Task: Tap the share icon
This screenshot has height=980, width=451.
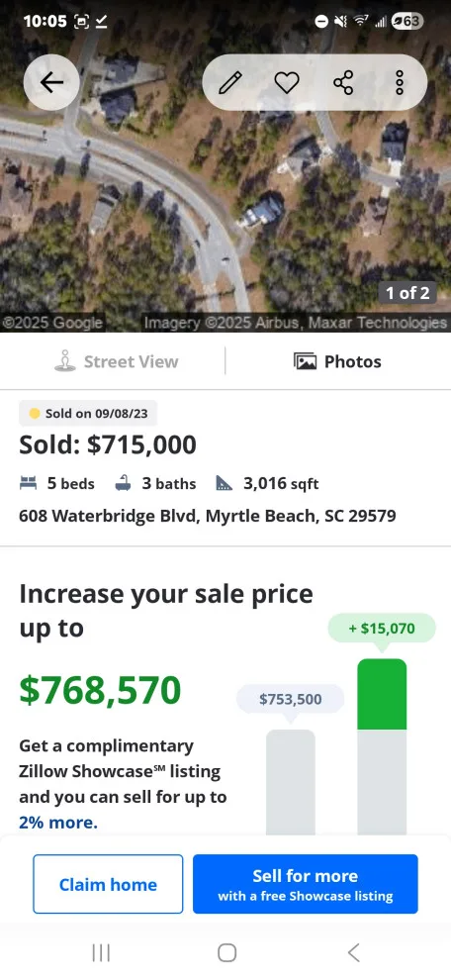Action: 343,82
